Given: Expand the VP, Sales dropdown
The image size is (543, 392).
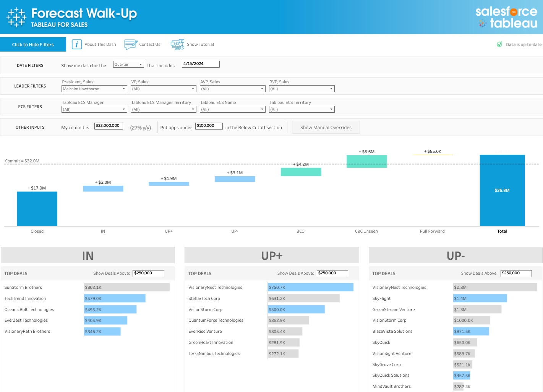Looking at the screenshot, I should (x=163, y=89).
